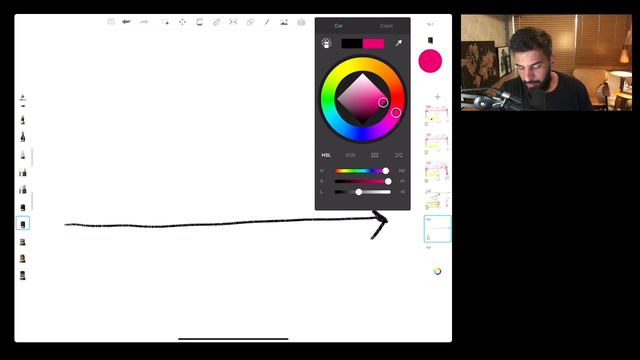Enable the Symmetry tool

(233, 22)
